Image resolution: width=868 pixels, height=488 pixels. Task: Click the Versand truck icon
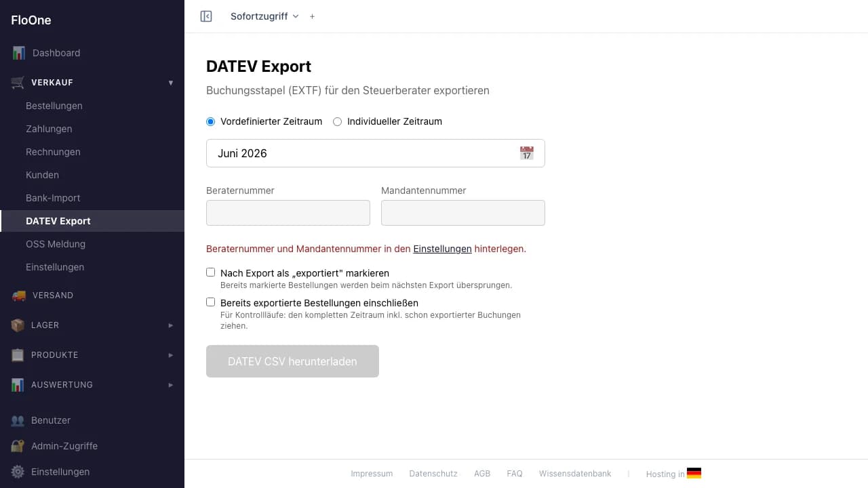coord(18,296)
